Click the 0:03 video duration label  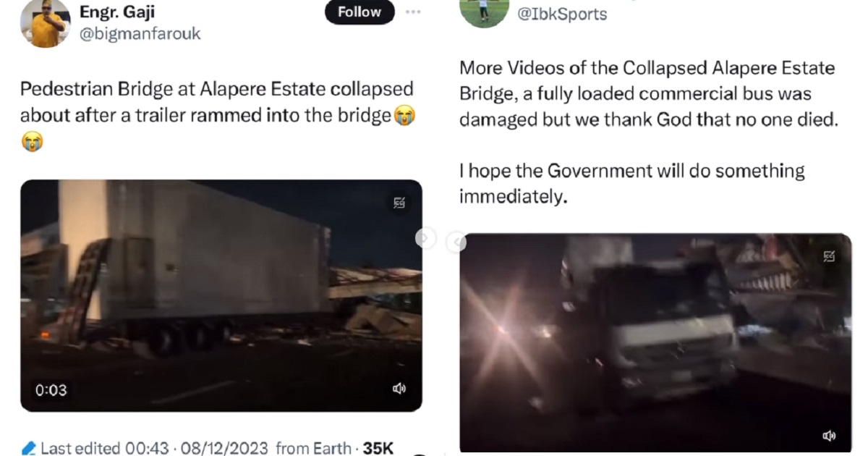tap(51, 390)
